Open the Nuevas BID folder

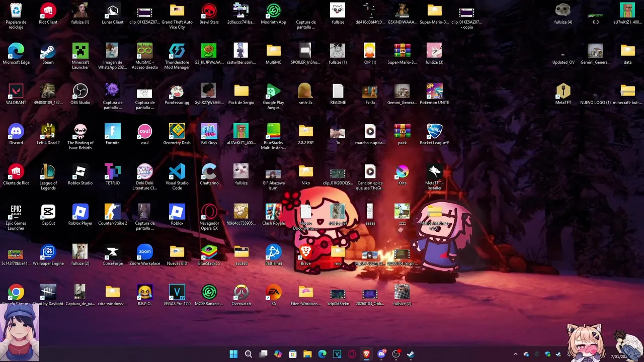pos(177,252)
